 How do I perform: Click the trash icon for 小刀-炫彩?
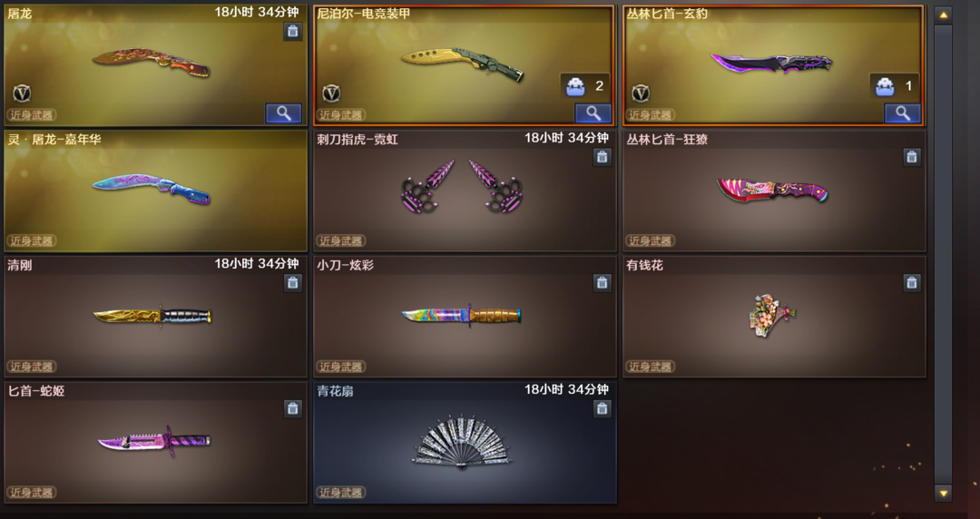click(x=602, y=282)
